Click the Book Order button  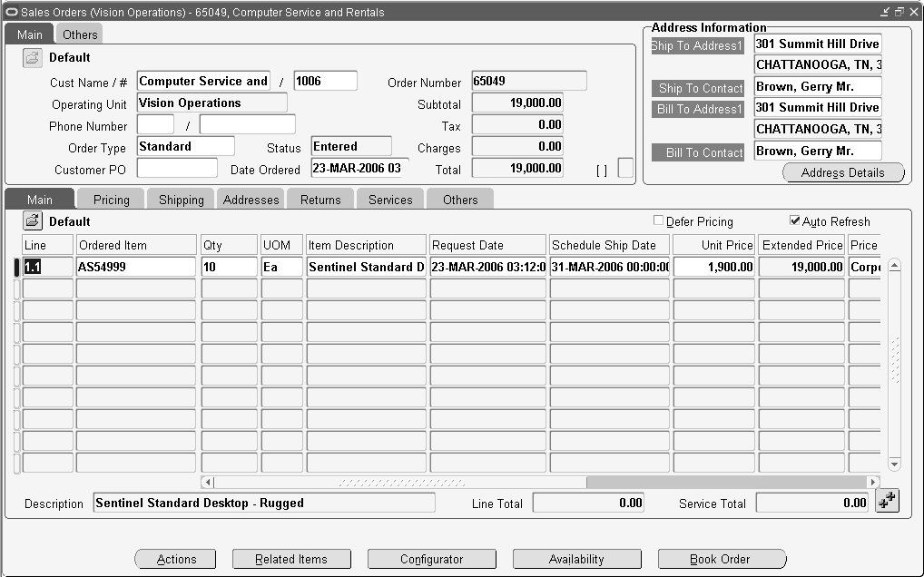[x=722, y=559]
